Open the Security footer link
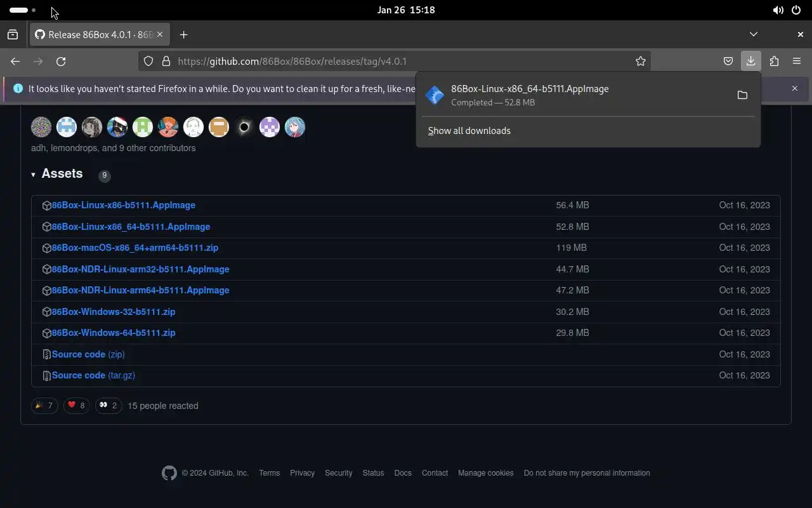This screenshot has height=508, width=812. click(x=338, y=473)
